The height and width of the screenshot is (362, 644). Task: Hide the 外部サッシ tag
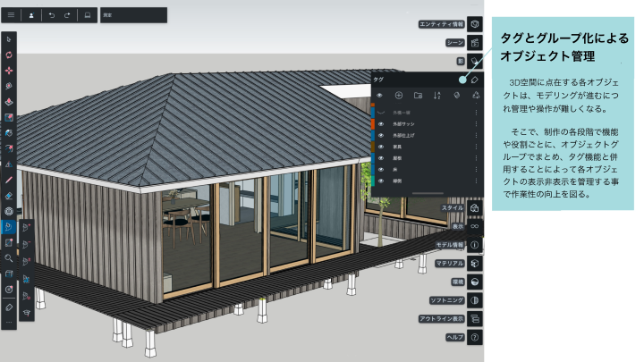(x=381, y=123)
